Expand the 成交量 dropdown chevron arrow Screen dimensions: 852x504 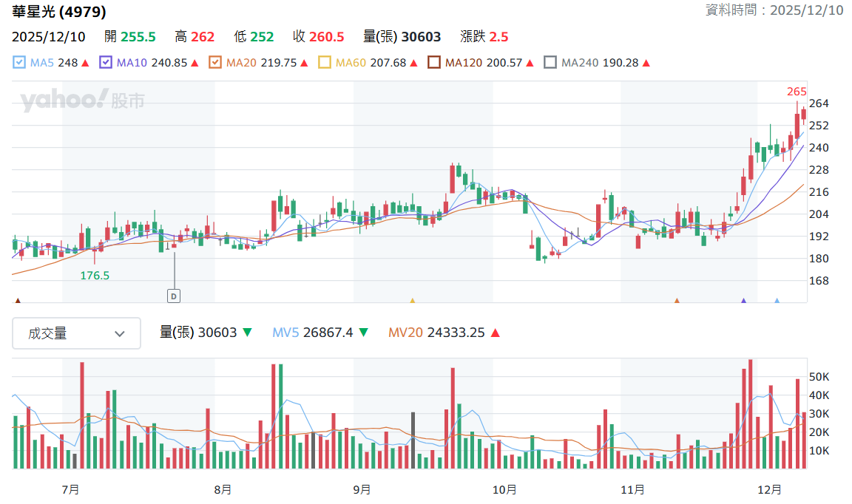point(120,334)
